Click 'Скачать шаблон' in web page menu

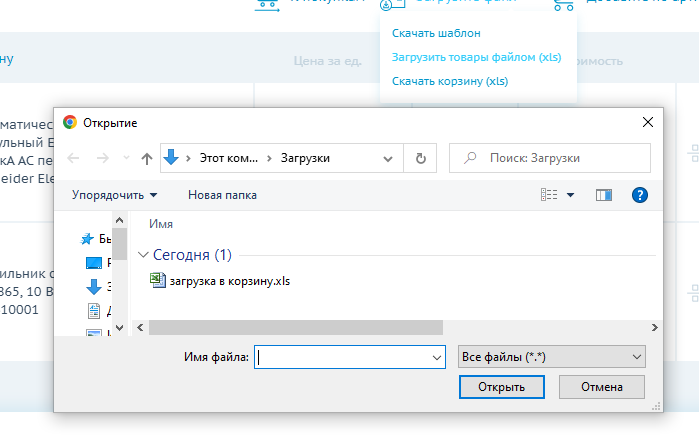[x=436, y=33]
